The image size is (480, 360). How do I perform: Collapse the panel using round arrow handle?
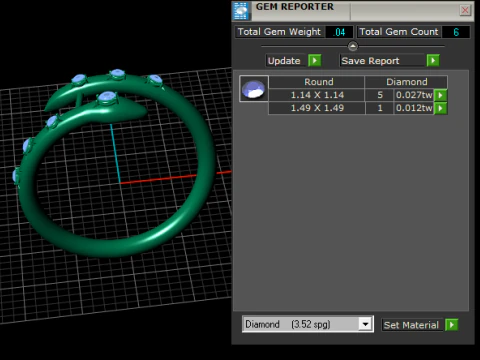pyautogui.click(x=353, y=46)
